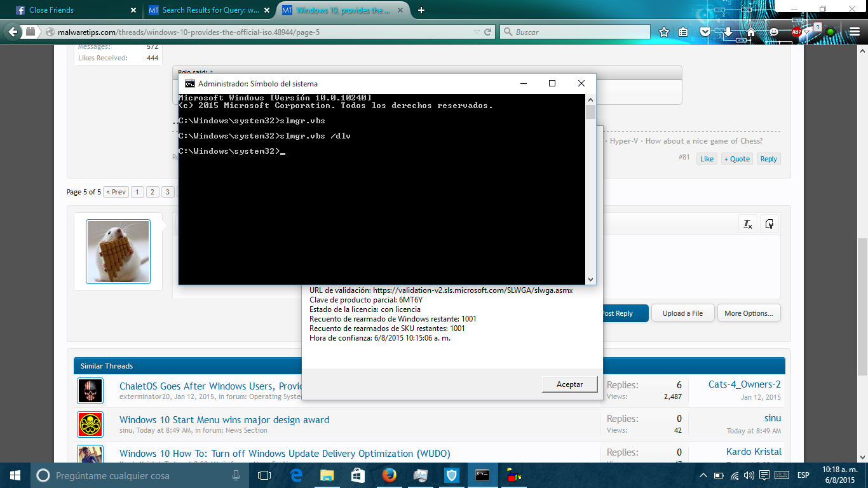Open the Firefox bookmarks list icon
The image size is (868, 488).
click(x=683, y=32)
